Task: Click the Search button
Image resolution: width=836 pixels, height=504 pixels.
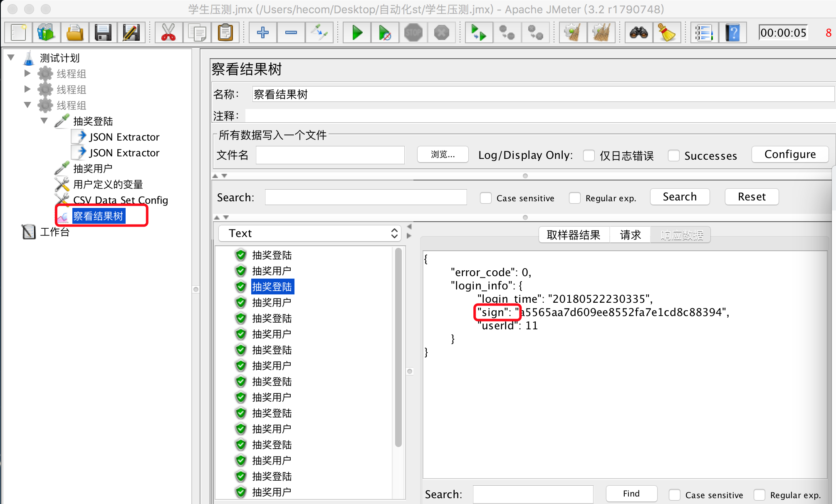Action: click(x=680, y=196)
